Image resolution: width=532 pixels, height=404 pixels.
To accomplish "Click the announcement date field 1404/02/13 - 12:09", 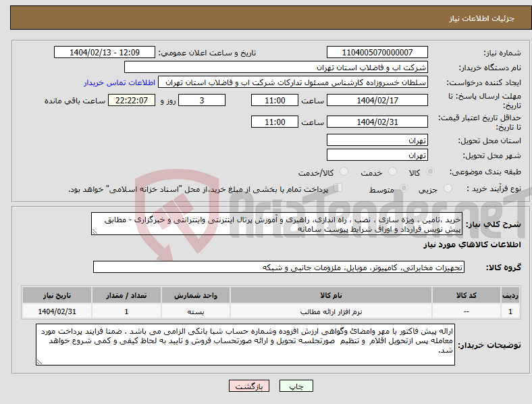I will (105, 52).
